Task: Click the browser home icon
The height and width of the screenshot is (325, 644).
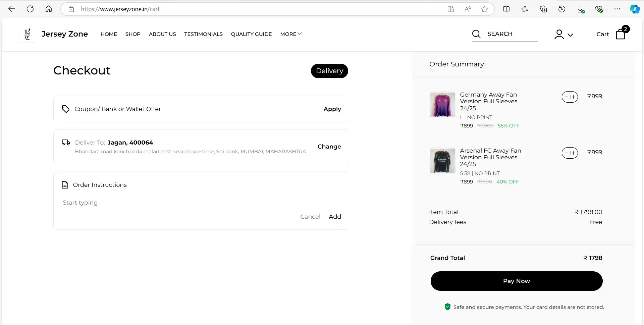Action: click(x=49, y=9)
